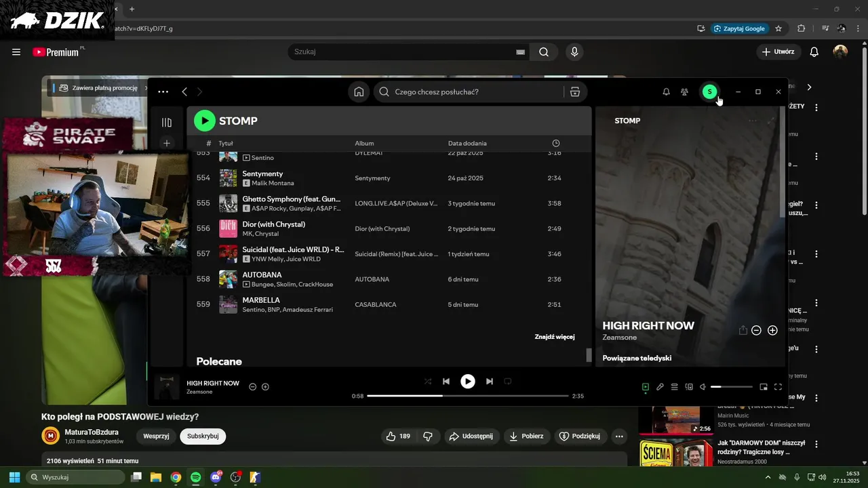The height and width of the screenshot is (488, 868).
Task: Open Spotify miniplayer icon
Action: [764, 387]
